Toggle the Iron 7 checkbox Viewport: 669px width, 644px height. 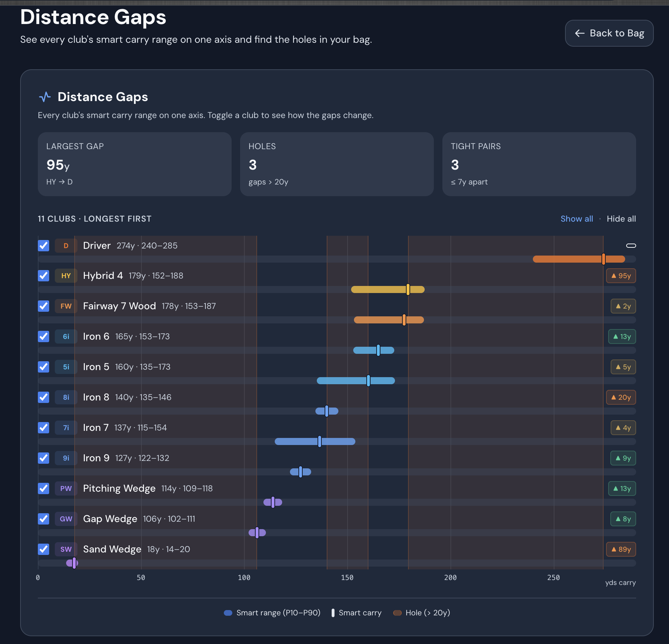coord(43,428)
